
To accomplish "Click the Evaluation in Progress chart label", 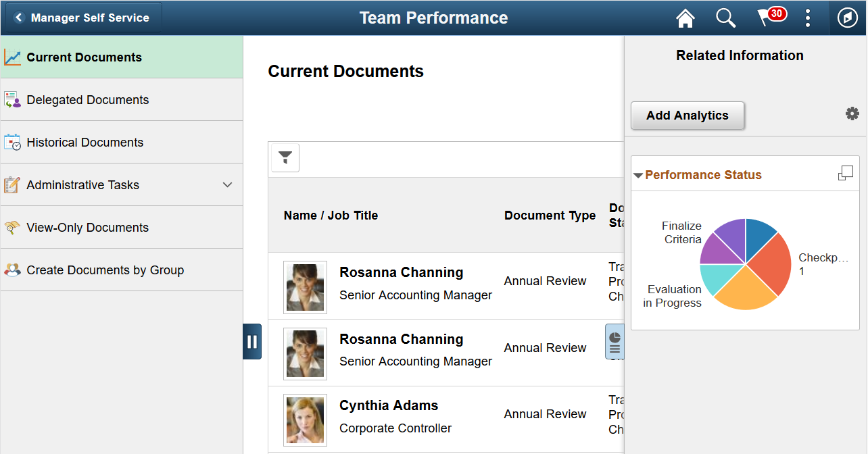I will [x=672, y=296].
